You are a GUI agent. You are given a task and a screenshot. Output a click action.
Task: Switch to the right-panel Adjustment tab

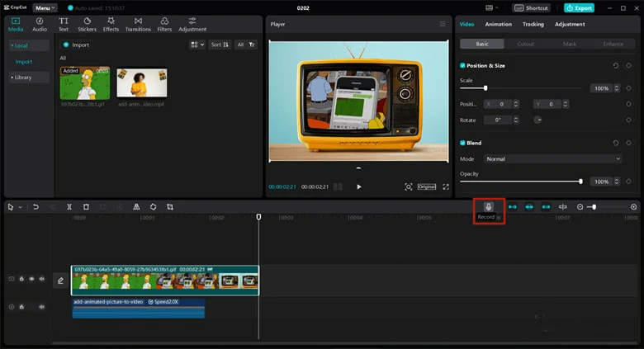570,24
